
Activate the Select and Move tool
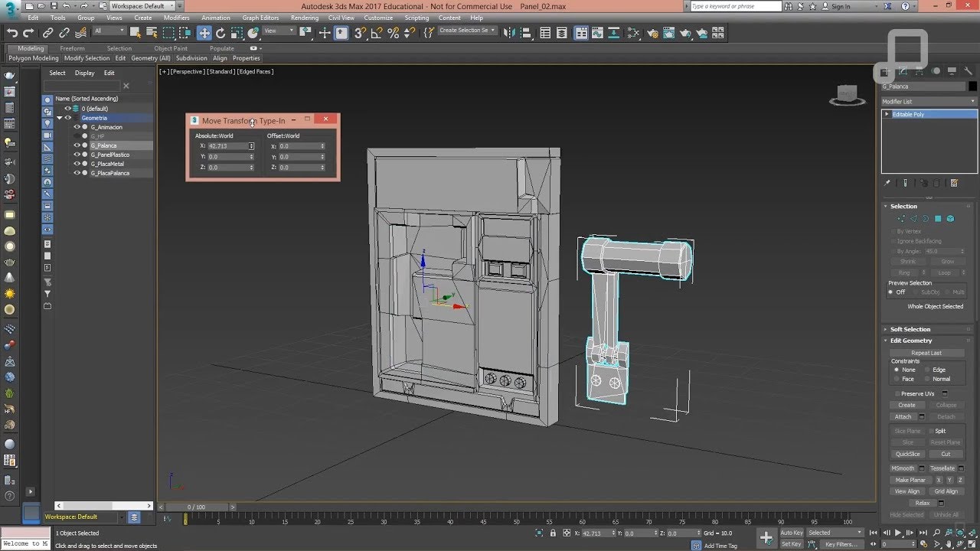tap(204, 33)
